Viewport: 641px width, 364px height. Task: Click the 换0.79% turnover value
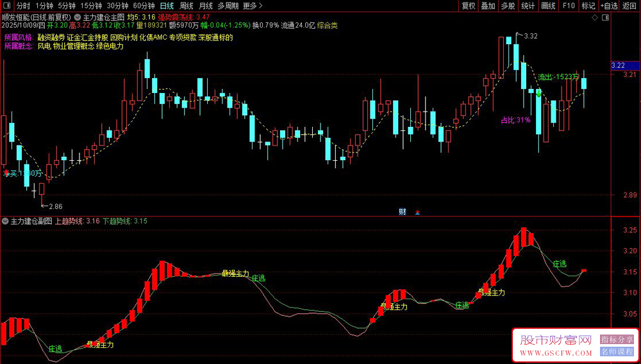tap(265, 26)
